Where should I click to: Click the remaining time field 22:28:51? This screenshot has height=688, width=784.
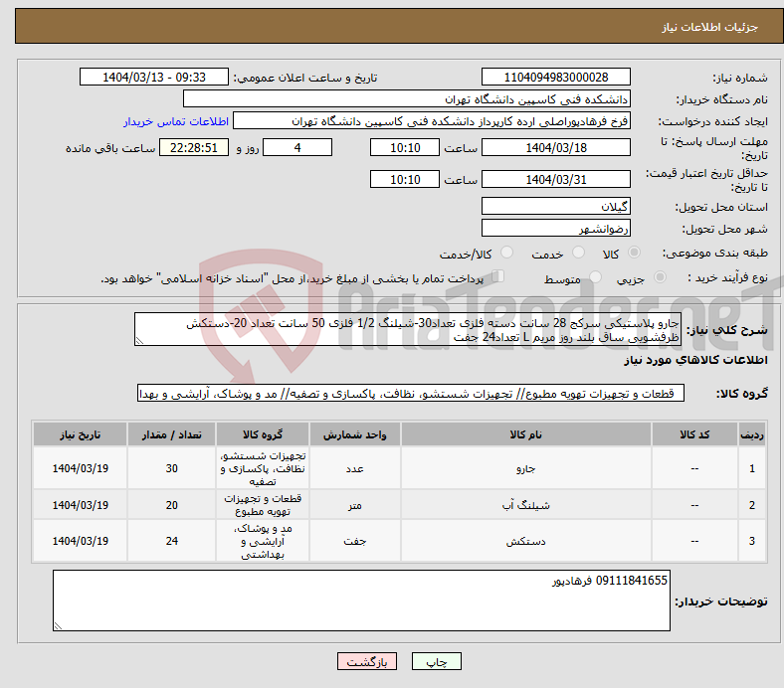pyautogui.click(x=194, y=147)
